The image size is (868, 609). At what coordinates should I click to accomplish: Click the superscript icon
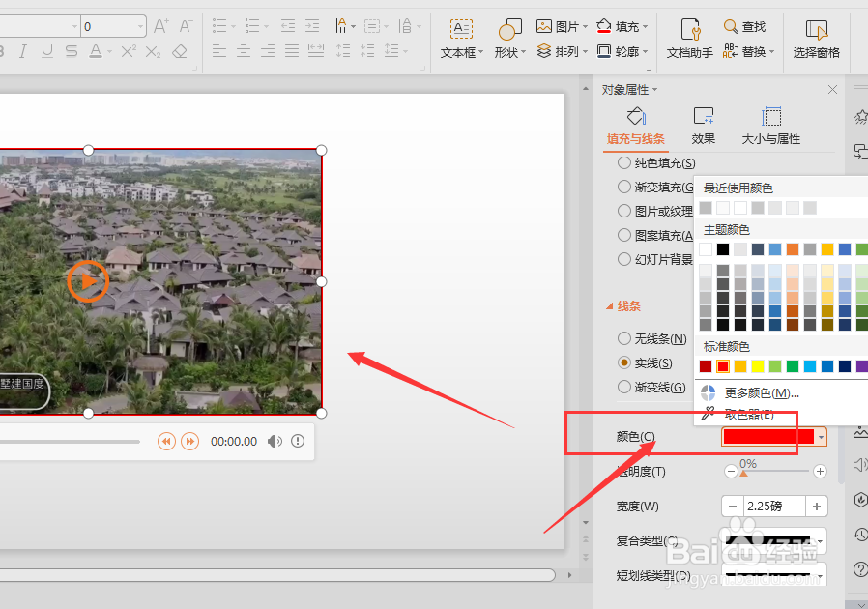tap(128, 51)
